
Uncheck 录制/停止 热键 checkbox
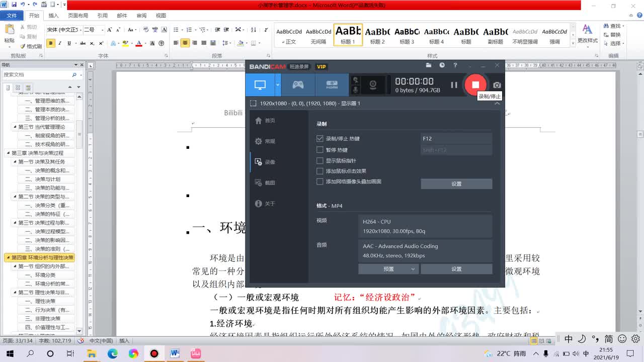click(319, 138)
